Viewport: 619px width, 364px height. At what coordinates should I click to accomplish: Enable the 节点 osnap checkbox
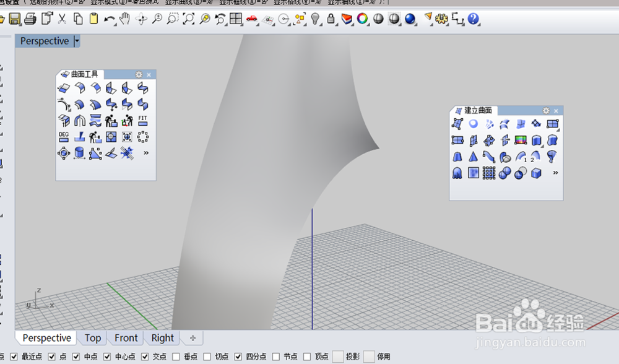pos(276,357)
